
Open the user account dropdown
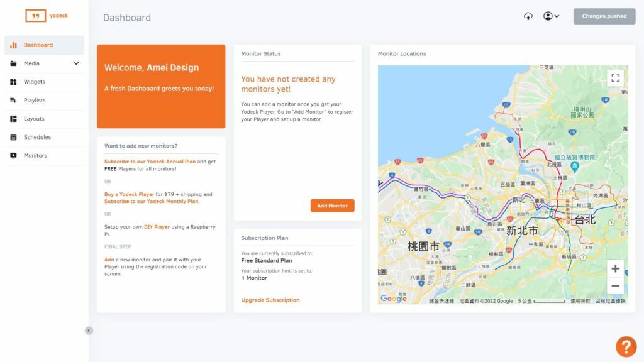click(551, 16)
